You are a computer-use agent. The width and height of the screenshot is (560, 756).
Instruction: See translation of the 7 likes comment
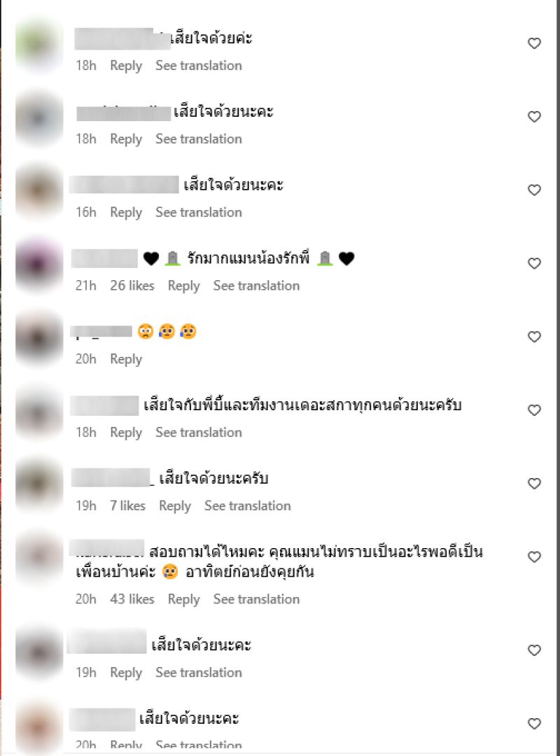pos(247,505)
